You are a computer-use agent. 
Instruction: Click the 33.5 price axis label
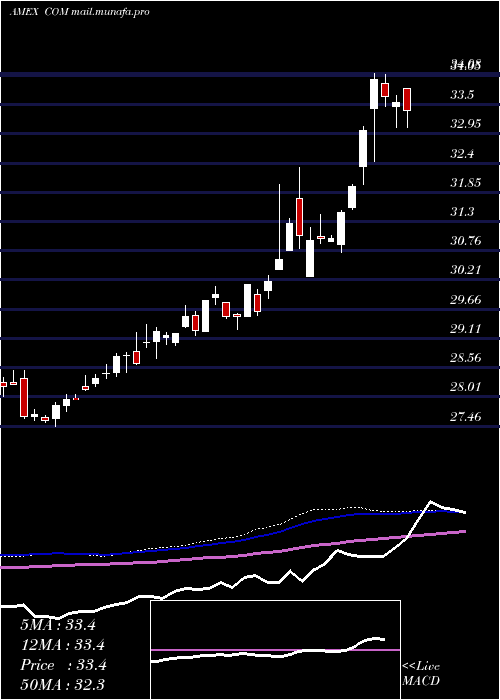click(x=462, y=95)
